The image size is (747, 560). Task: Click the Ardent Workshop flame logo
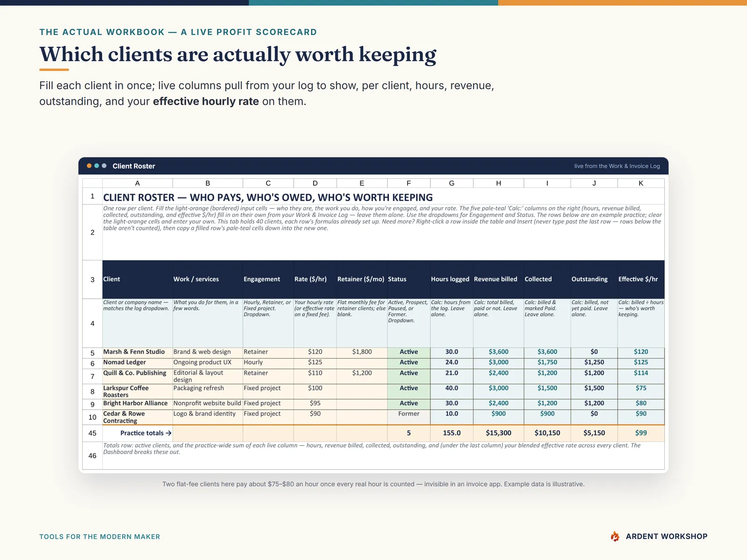tap(615, 536)
